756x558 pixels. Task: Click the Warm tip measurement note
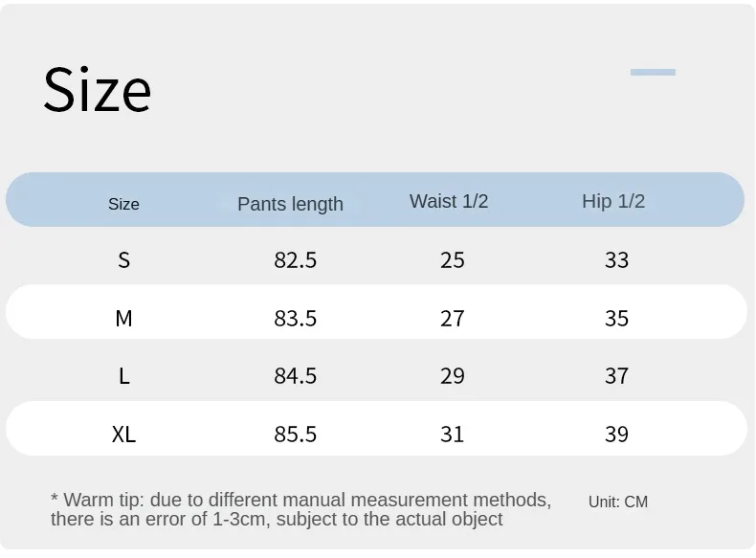point(300,510)
